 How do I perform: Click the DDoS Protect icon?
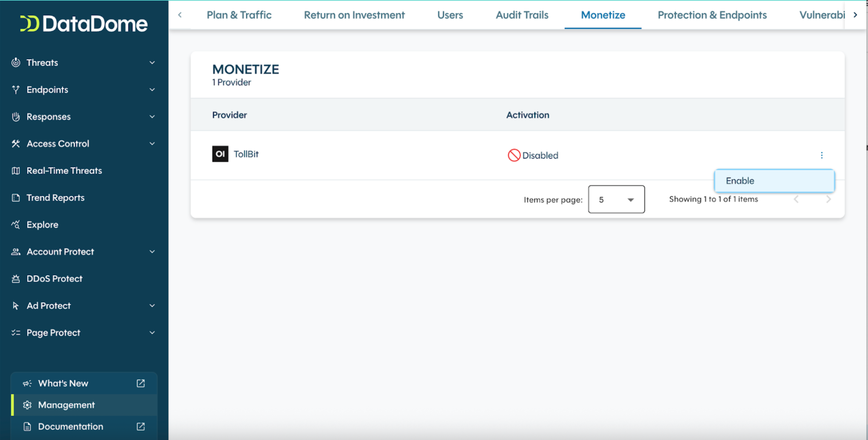[16, 278]
